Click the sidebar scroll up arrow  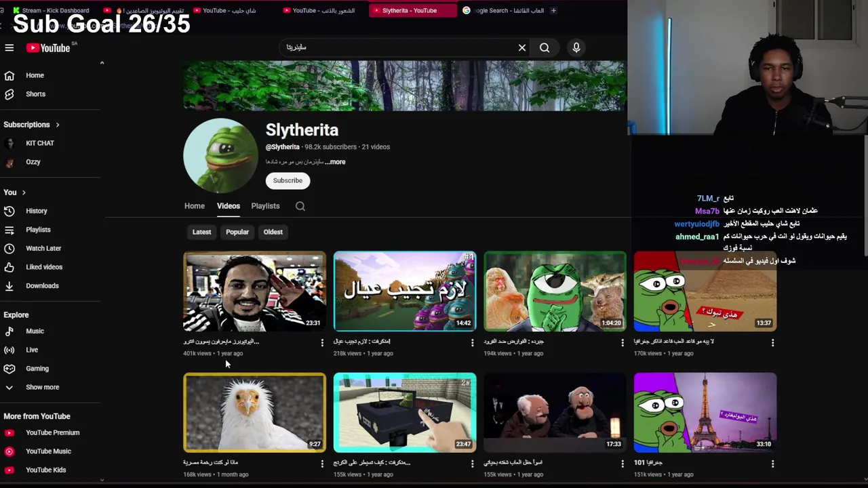102,63
